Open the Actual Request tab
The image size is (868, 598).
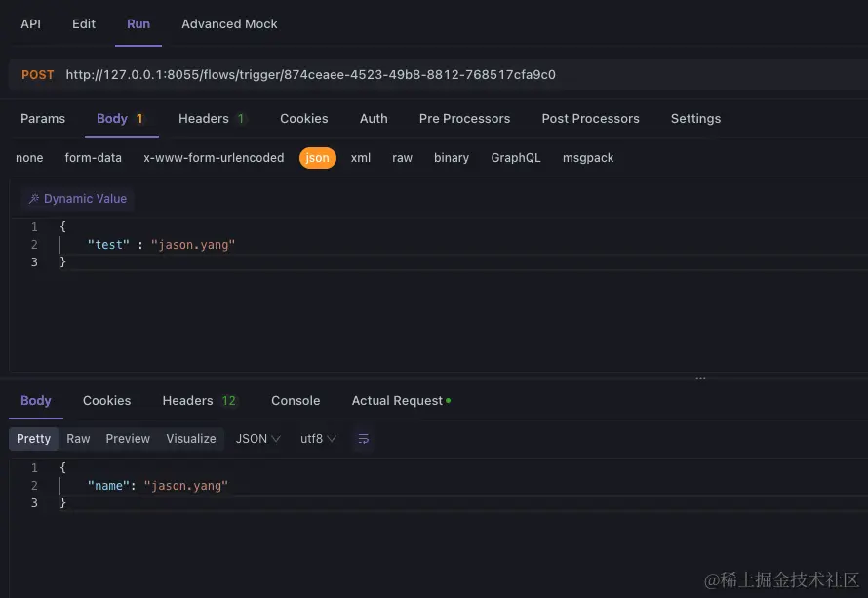[x=401, y=400]
